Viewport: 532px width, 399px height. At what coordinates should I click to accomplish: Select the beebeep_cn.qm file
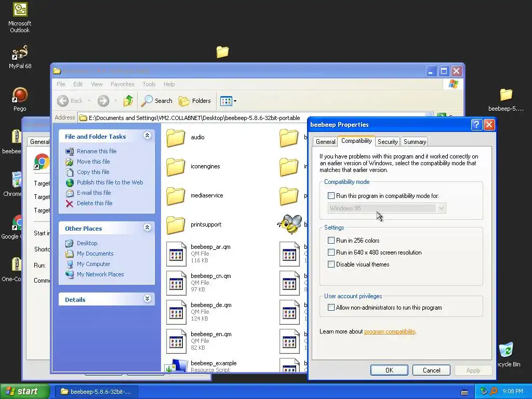[199, 283]
